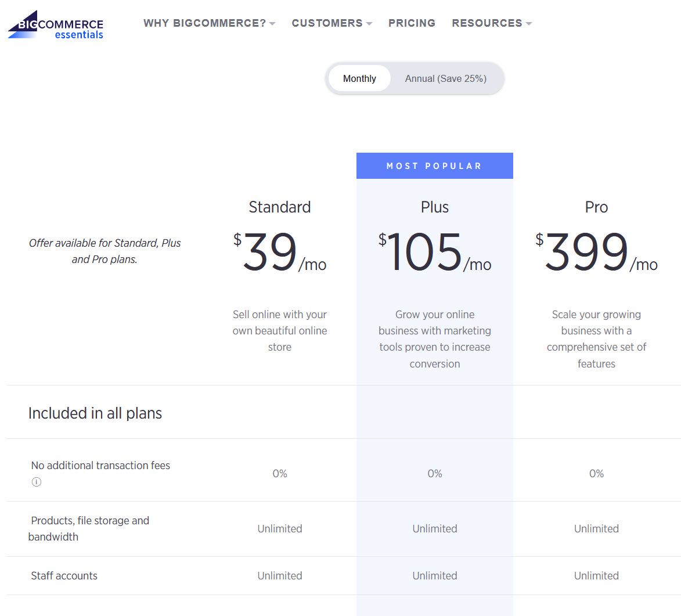Select the Pro plan heading

point(596,207)
